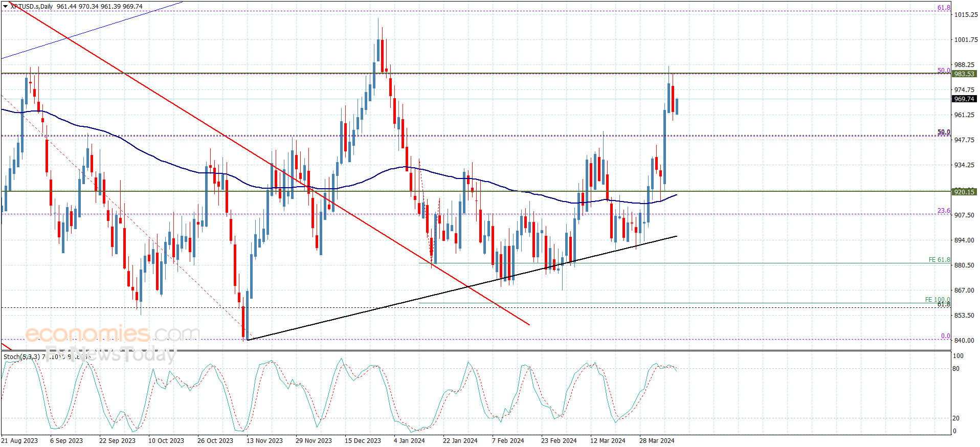
Task: Click the FE 61.8 expansion label
Action: pyautogui.click(x=939, y=260)
